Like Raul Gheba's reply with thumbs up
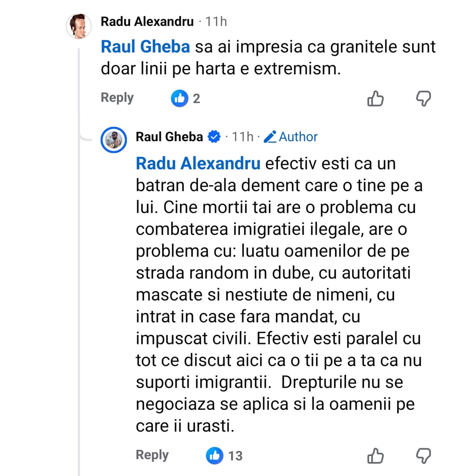Viewport: 450px width, 476px height. coord(375,456)
